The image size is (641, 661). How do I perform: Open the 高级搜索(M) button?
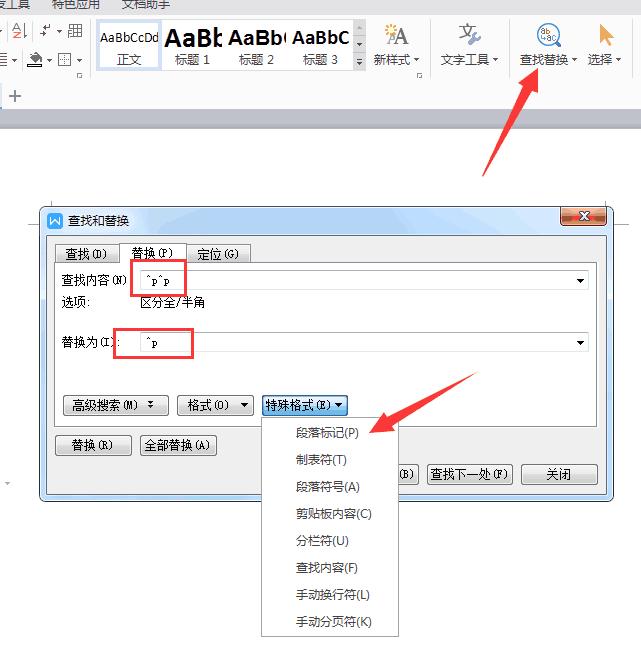116,406
